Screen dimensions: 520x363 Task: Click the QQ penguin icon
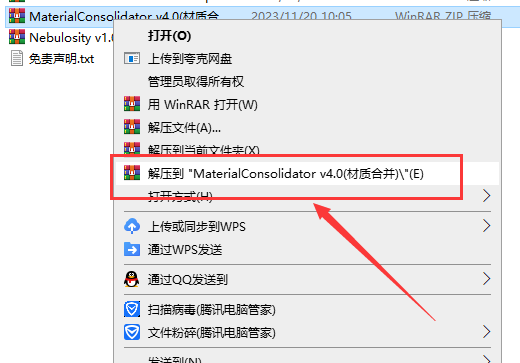pos(132,279)
